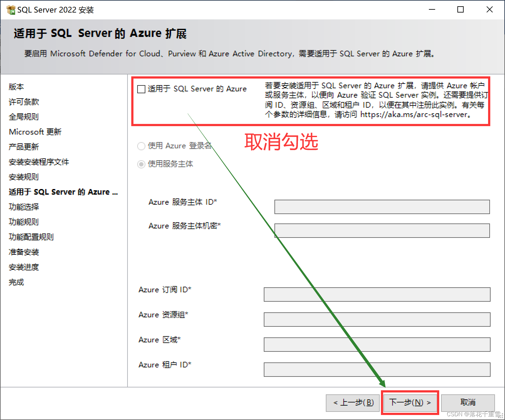
Task: Select the 功能规则 sidebar step
Action: click(24, 222)
